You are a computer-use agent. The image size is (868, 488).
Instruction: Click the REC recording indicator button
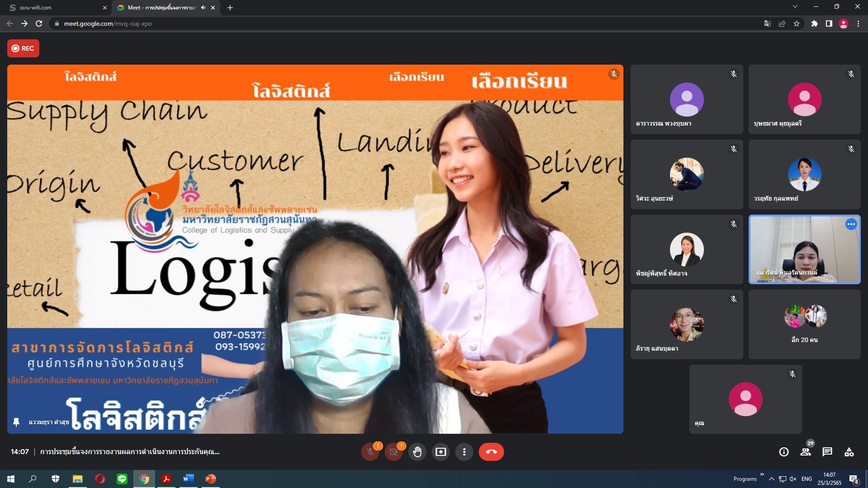pos(23,48)
